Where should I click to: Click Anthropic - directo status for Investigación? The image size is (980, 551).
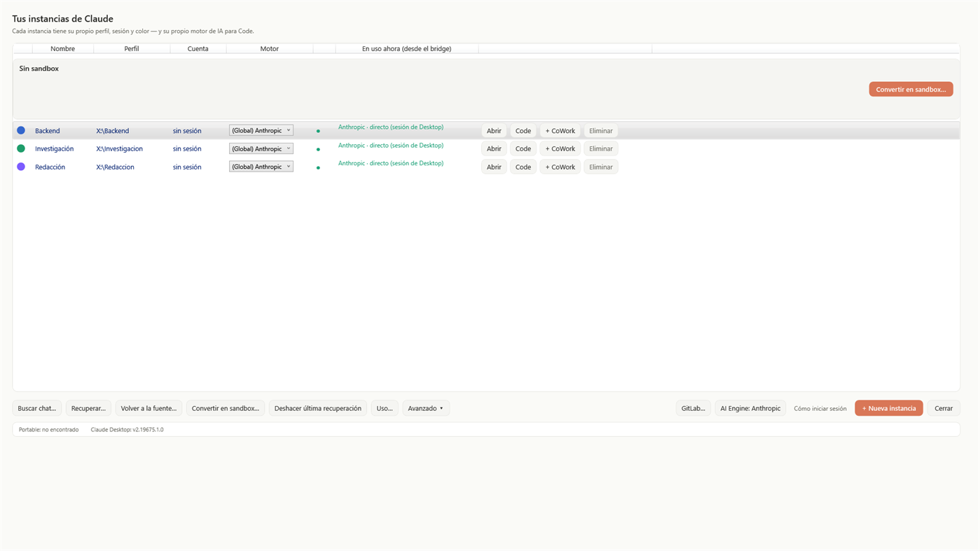(391, 146)
